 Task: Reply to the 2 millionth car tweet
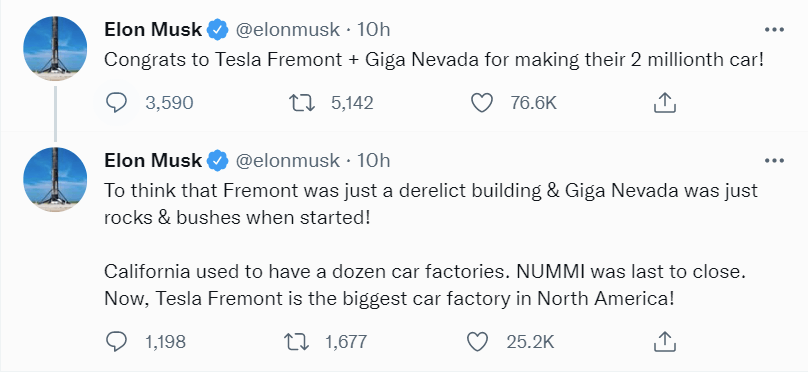pyautogui.click(x=116, y=103)
